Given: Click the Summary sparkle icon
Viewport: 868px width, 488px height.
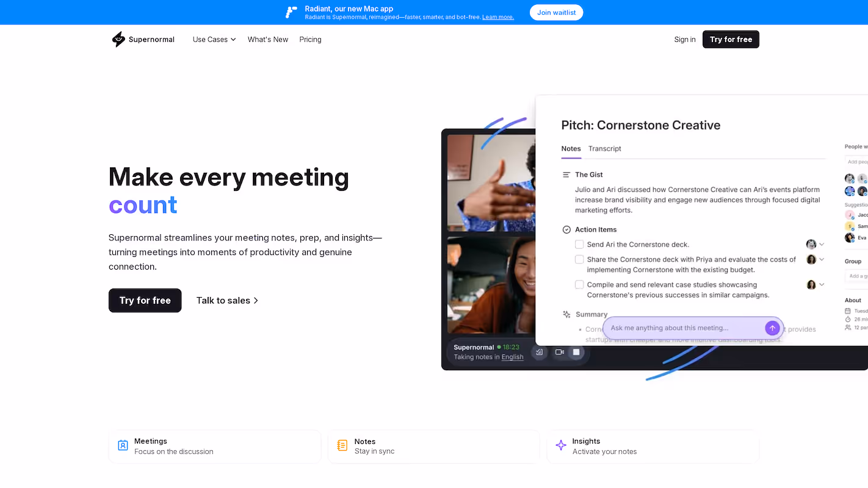Looking at the screenshot, I should [x=566, y=314].
